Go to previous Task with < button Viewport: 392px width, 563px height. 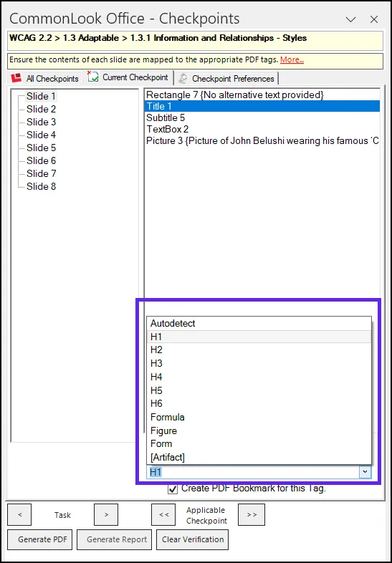pyautogui.click(x=19, y=514)
